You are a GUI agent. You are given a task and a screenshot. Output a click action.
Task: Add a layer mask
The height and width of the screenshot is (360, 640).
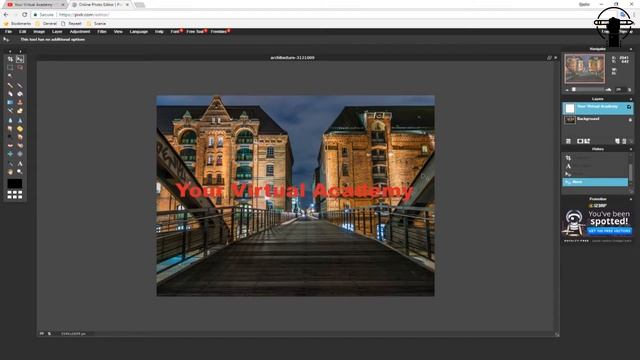click(580, 141)
